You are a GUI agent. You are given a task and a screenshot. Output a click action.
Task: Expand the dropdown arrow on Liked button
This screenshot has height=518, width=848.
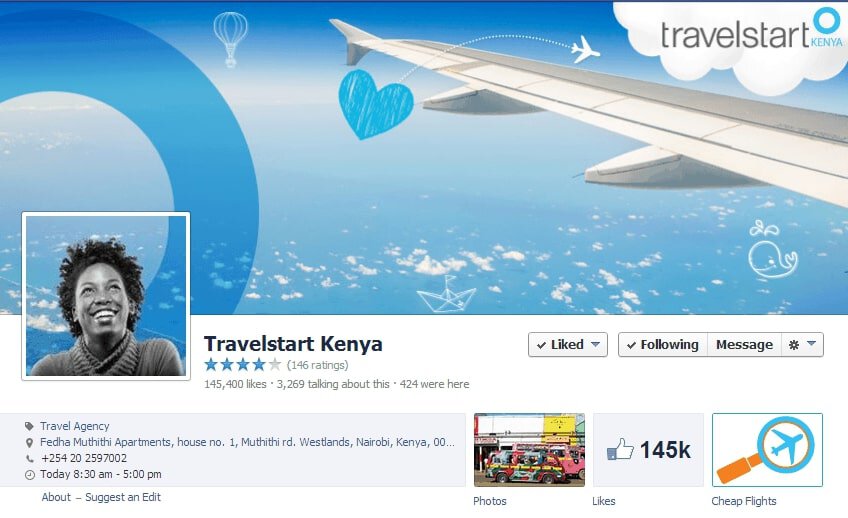point(595,344)
